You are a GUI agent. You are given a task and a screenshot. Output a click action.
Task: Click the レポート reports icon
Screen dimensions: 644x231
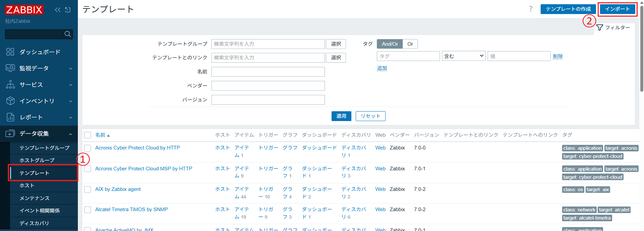(10, 117)
